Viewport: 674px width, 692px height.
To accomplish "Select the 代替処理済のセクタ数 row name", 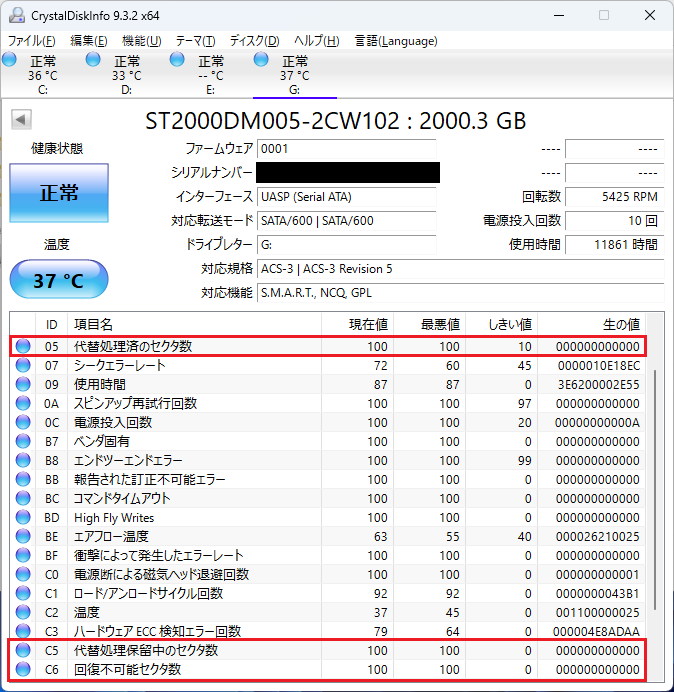I will point(133,346).
